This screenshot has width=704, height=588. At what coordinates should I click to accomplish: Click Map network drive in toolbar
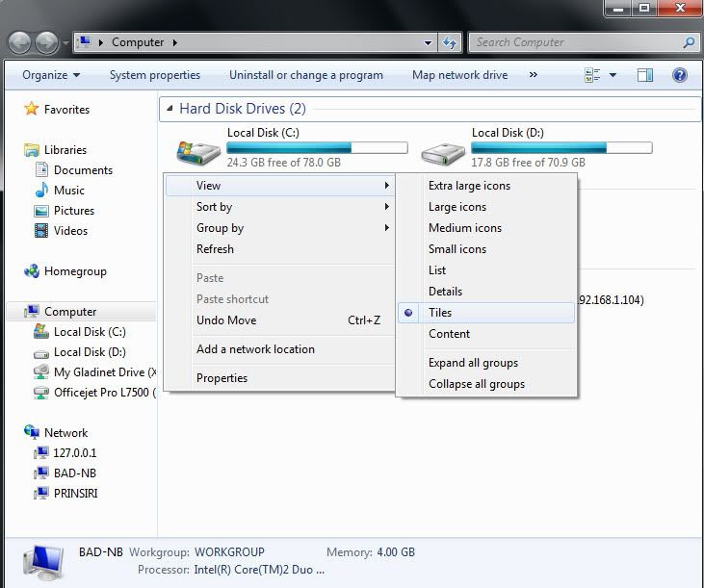tap(459, 75)
